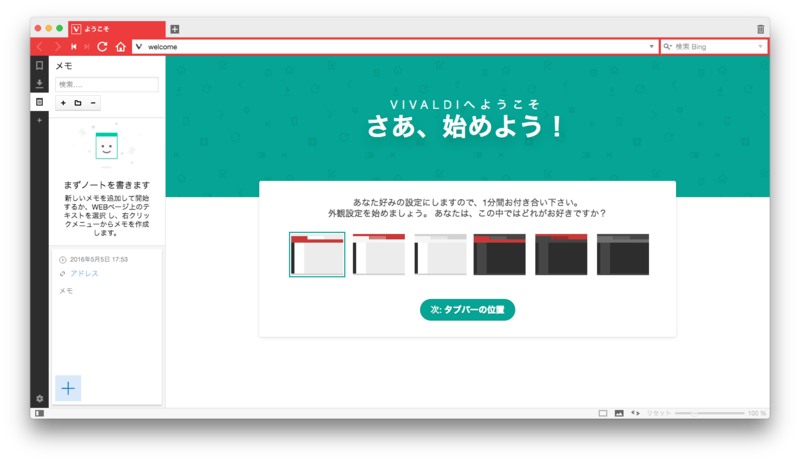Viewport: 800px width, 462px height.
Task: Open page actions in status bar
Action: (635, 413)
